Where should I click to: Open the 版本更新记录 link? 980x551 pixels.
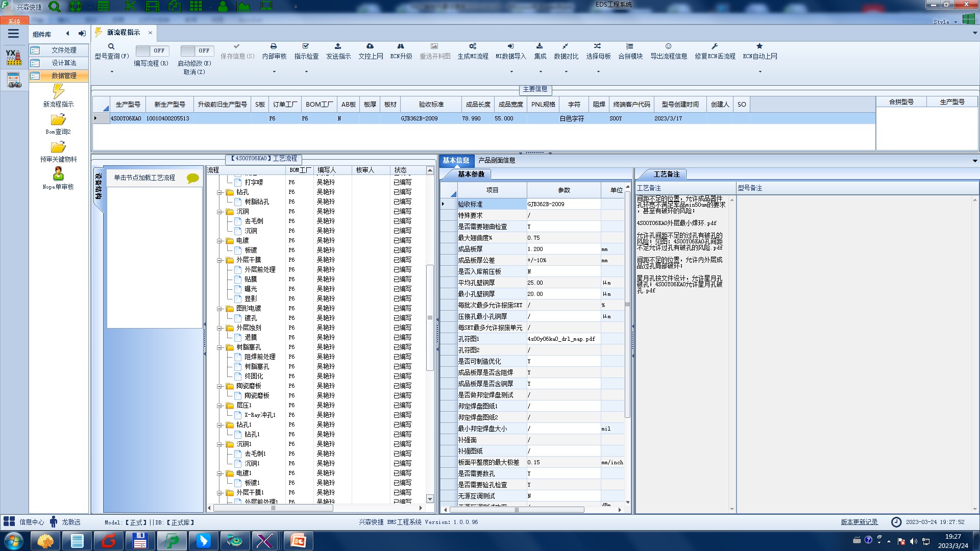[859, 522]
